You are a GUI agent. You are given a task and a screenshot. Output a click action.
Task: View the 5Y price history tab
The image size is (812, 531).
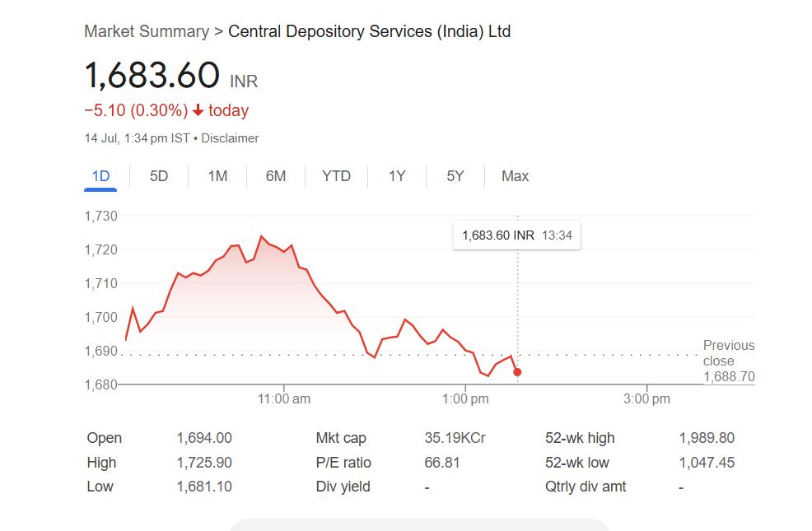click(x=455, y=176)
